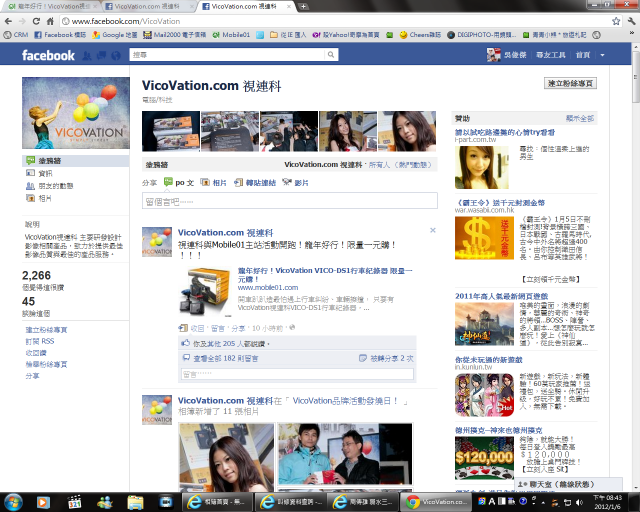
Task: Select the link share option
Action: coord(255,183)
